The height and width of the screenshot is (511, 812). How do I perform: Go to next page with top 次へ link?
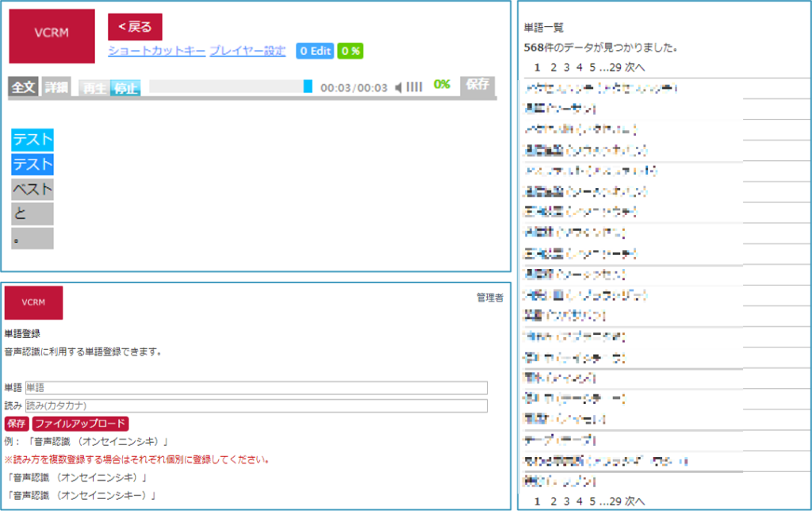pyautogui.click(x=635, y=67)
